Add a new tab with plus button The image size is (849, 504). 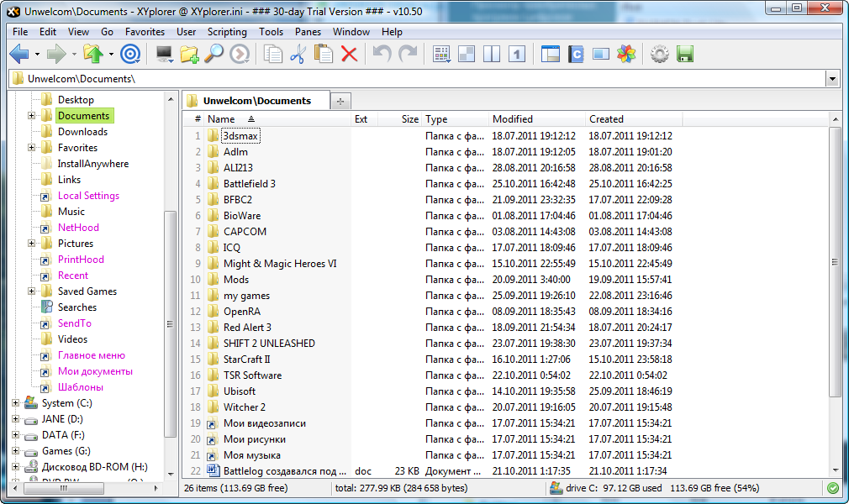[340, 101]
